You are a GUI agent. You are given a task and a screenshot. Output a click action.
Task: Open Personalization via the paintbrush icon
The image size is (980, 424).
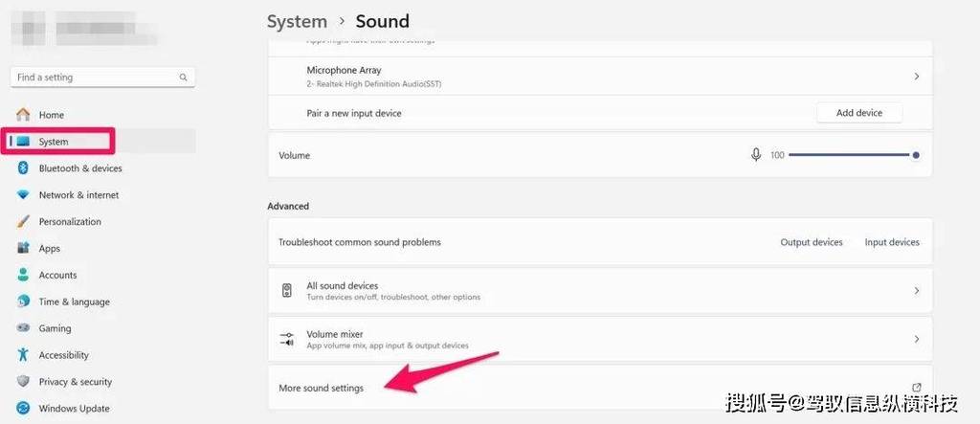23,221
